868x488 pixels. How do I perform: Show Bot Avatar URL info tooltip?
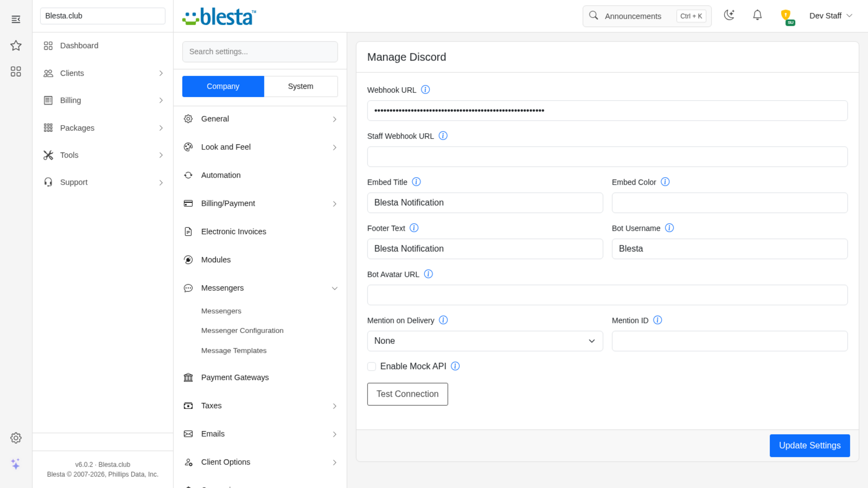[429, 274]
